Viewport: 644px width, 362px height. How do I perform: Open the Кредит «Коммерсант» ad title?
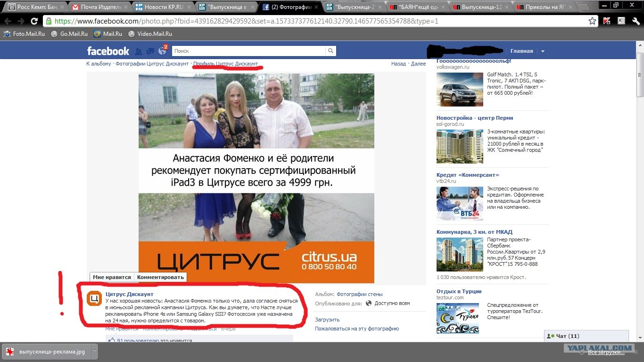pyautogui.click(x=468, y=175)
